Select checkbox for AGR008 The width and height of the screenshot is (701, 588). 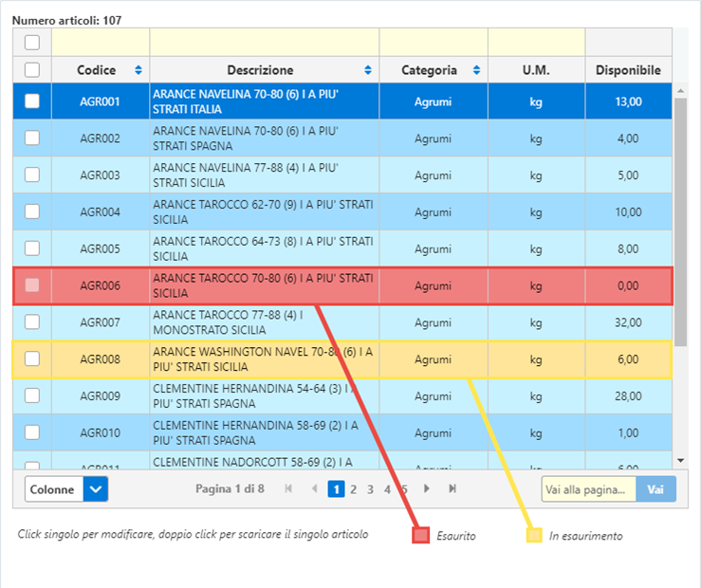click(32, 358)
